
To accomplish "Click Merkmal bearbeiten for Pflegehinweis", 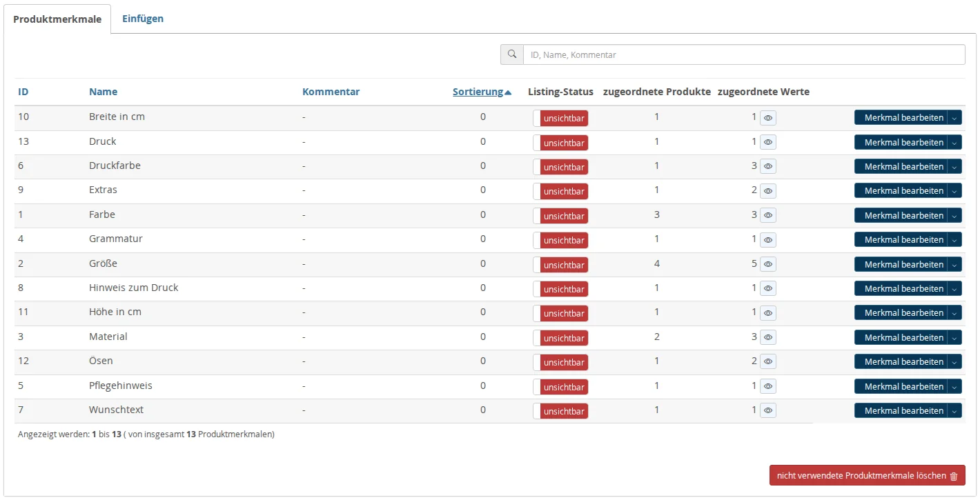I will [x=901, y=386].
